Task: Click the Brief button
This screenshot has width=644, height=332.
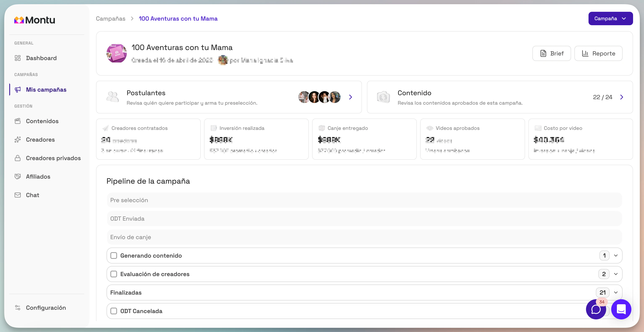Action: 552,53
